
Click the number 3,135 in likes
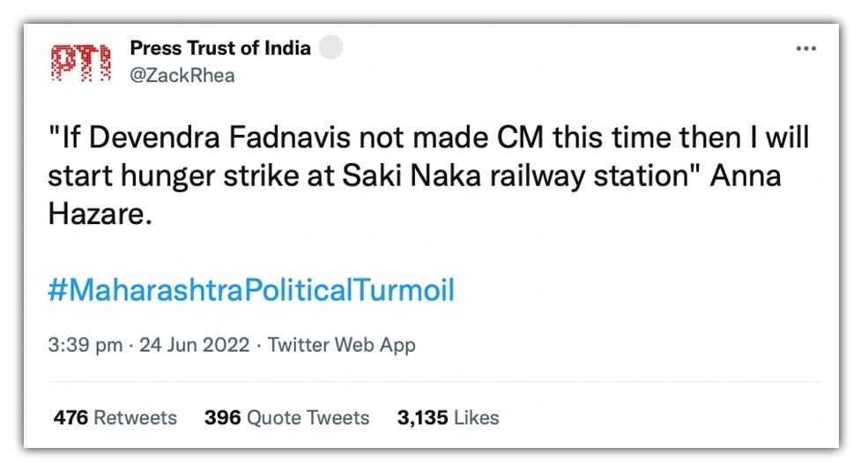pos(423,417)
